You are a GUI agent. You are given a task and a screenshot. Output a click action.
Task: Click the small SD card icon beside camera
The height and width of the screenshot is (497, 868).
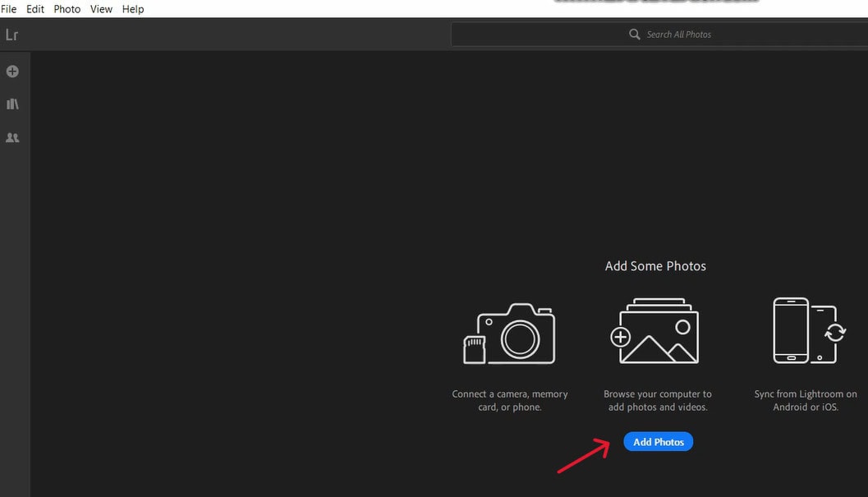475,350
